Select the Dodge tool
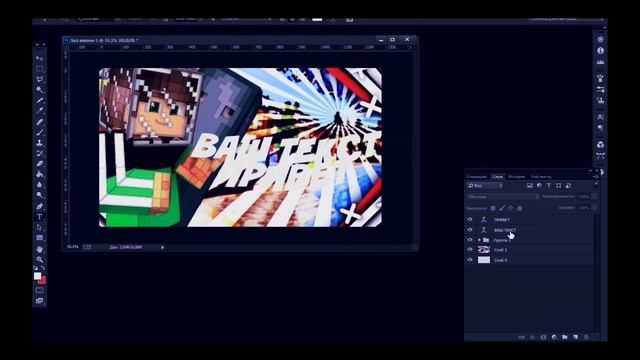 [40, 196]
